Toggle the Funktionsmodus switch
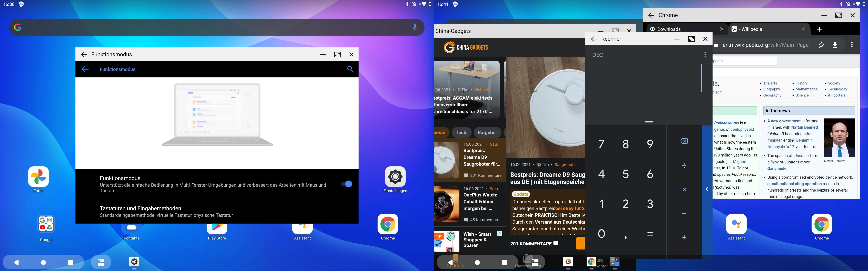Screen dimensions: 868x271 click(346, 184)
